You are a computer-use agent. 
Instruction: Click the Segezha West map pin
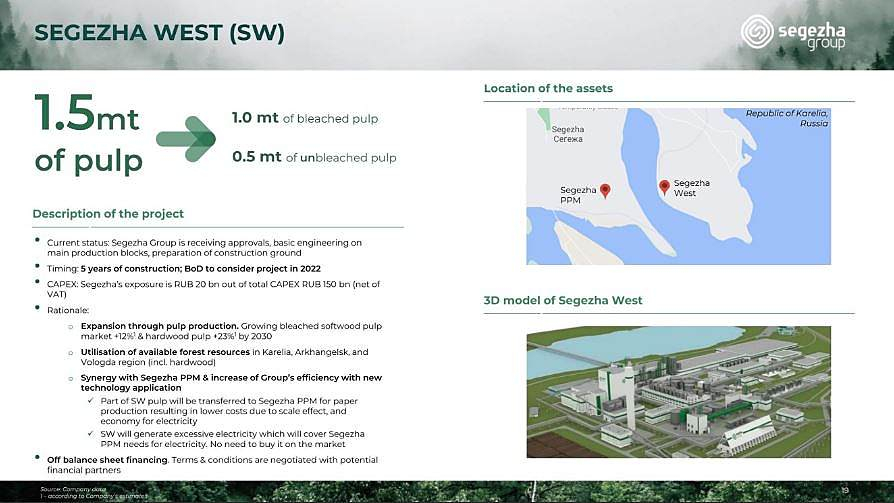coord(664,187)
